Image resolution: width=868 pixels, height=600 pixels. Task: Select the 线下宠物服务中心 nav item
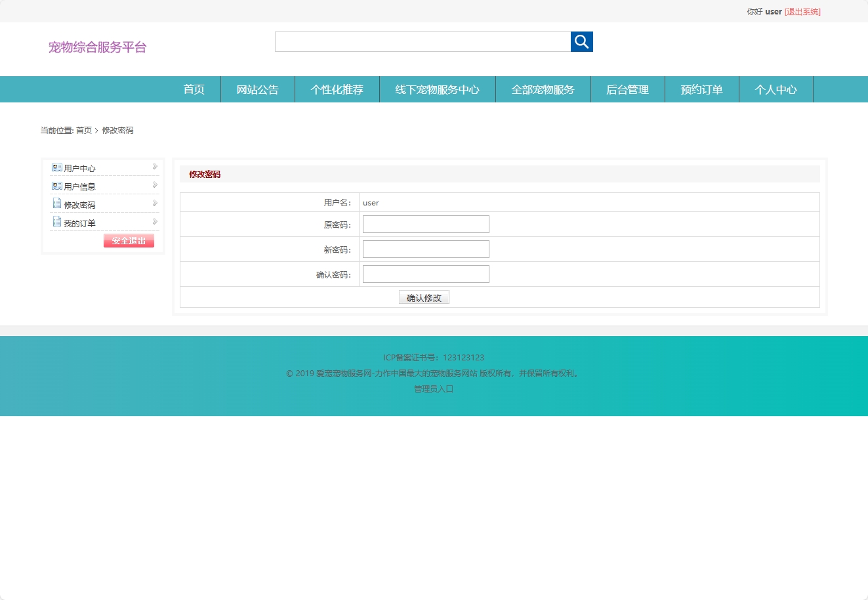[438, 89]
